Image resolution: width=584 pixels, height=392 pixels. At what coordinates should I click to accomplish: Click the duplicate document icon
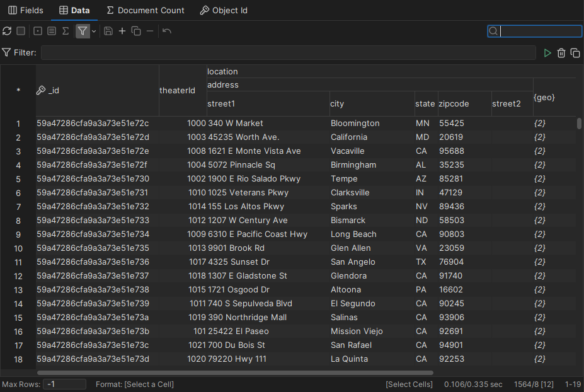(136, 30)
